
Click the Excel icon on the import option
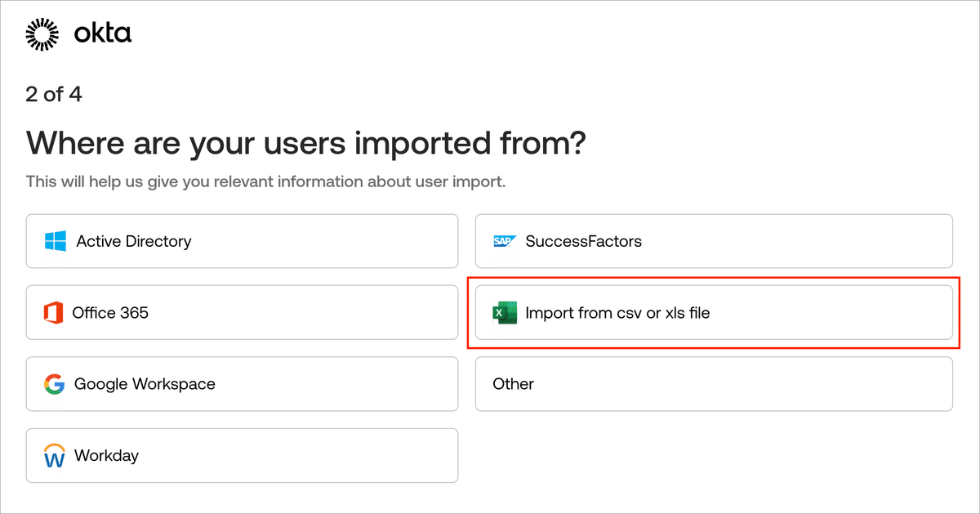(x=506, y=313)
